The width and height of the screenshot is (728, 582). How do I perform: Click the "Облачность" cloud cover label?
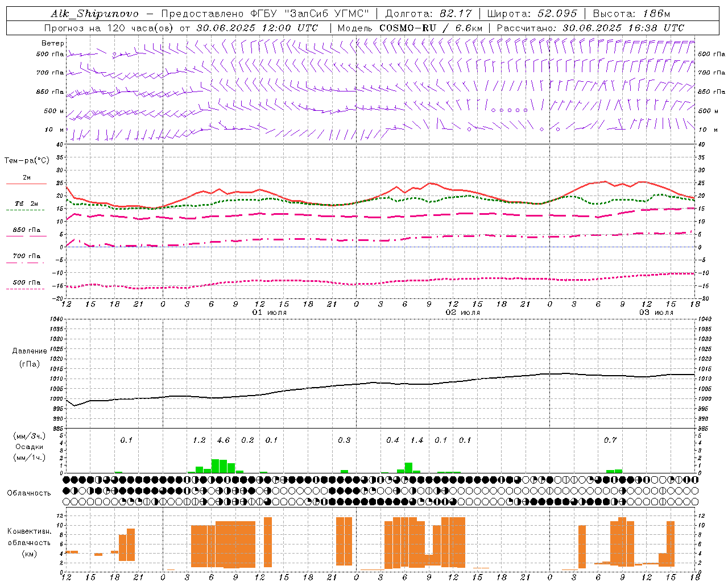pos(29,493)
